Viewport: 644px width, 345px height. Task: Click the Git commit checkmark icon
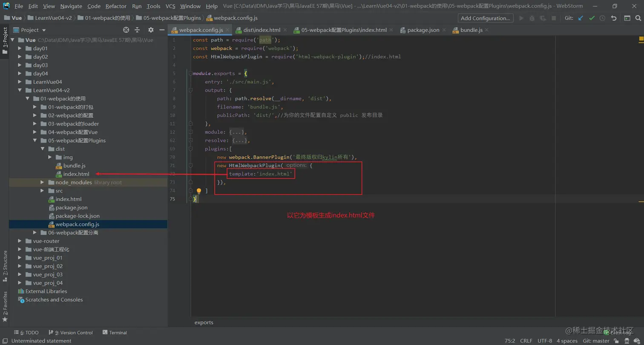click(592, 18)
